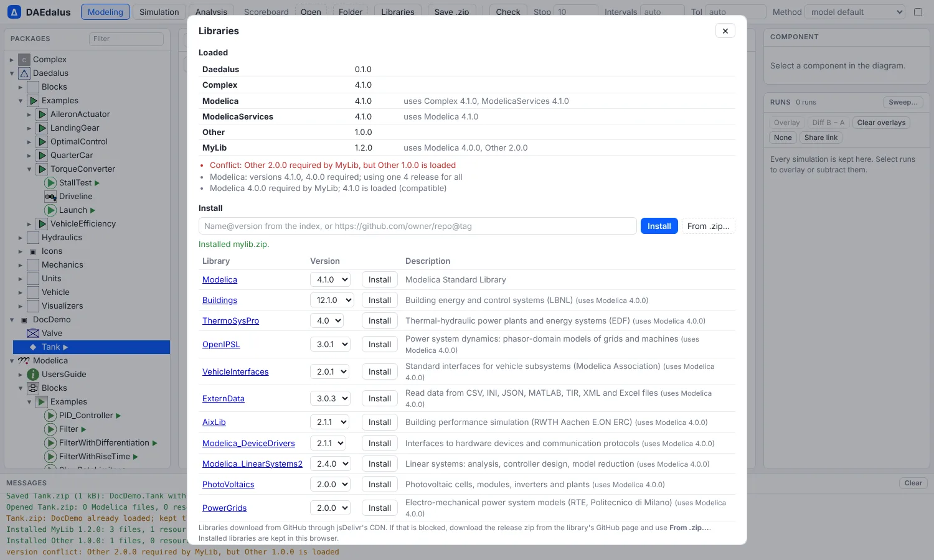The image size is (934, 560).
Task: Click the Modelica package wave icon
Action: tap(24, 361)
